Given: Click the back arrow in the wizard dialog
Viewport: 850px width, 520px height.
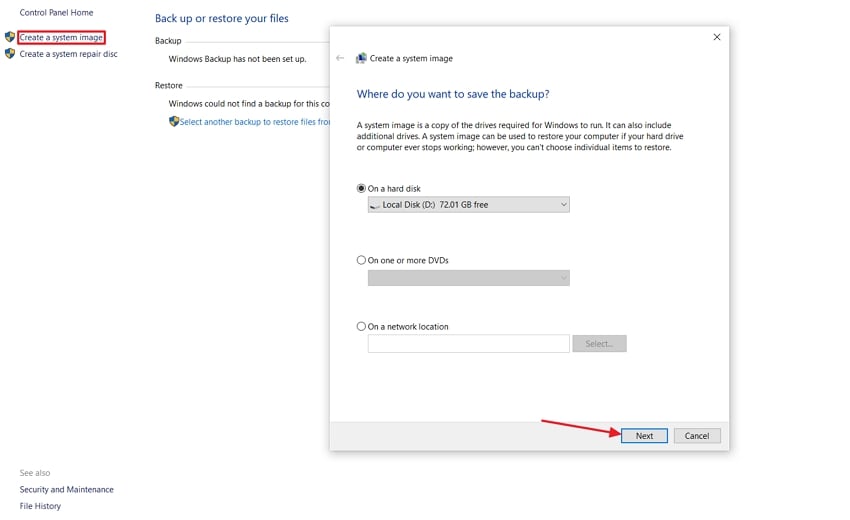Looking at the screenshot, I should (340, 58).
